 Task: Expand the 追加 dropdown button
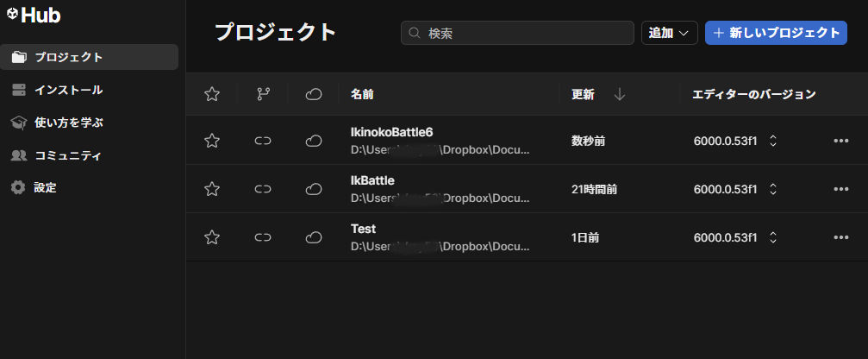tap(669, 33)
